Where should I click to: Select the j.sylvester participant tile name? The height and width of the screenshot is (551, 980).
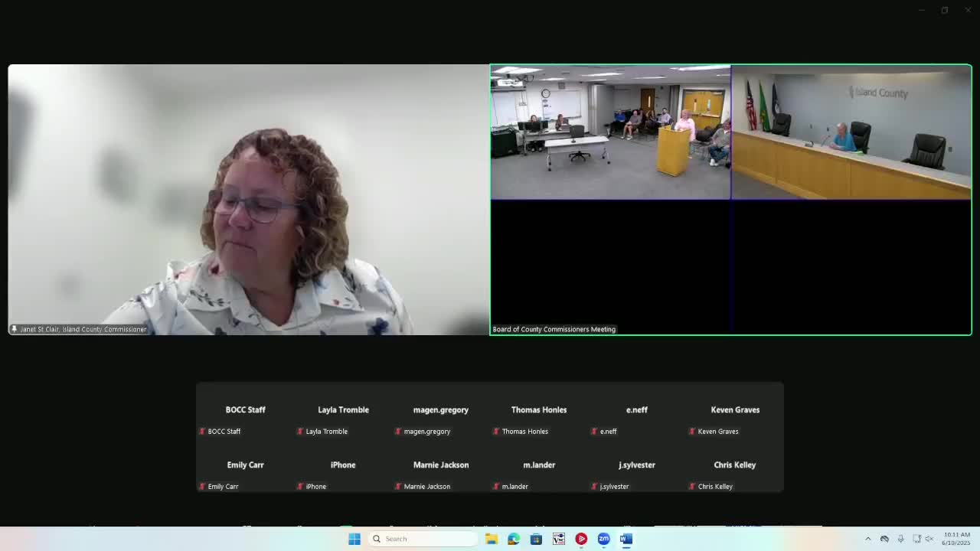[x=637, y=465]
